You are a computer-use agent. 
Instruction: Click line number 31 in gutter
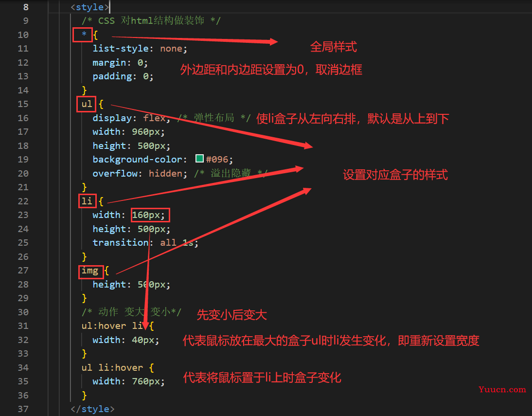(23, 326)
